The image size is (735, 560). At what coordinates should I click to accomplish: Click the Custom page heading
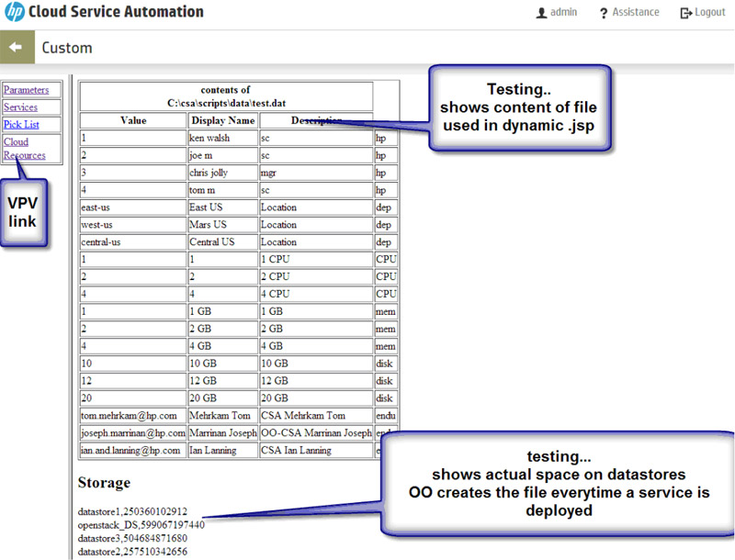tap(67, 48)
